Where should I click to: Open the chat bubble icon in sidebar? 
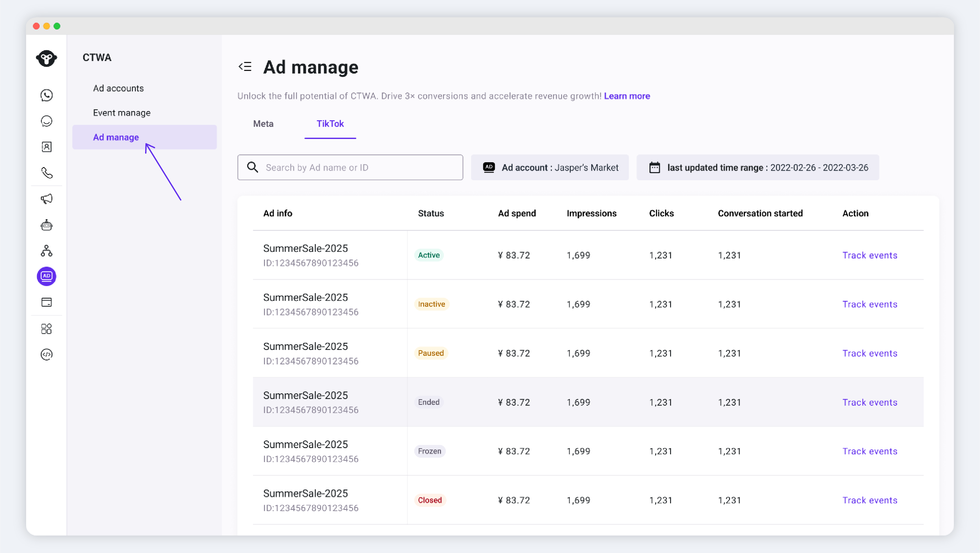tap(46, 121)
